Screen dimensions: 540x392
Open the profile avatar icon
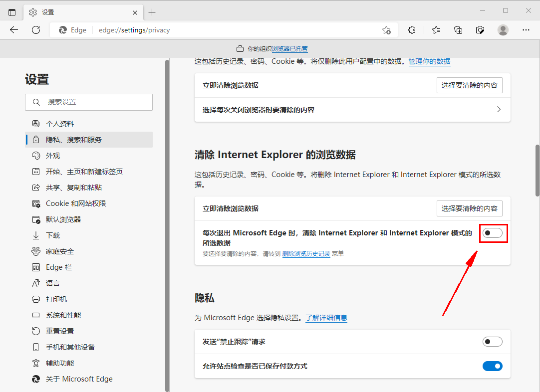click(x=503, y=30)
